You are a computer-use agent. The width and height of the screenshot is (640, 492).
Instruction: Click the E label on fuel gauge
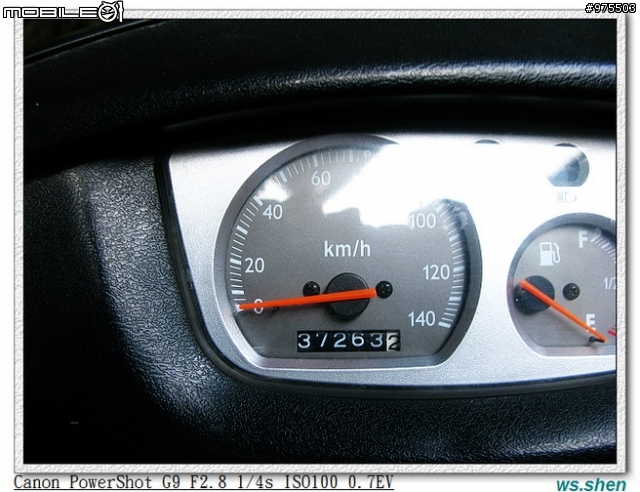point(591,321)
